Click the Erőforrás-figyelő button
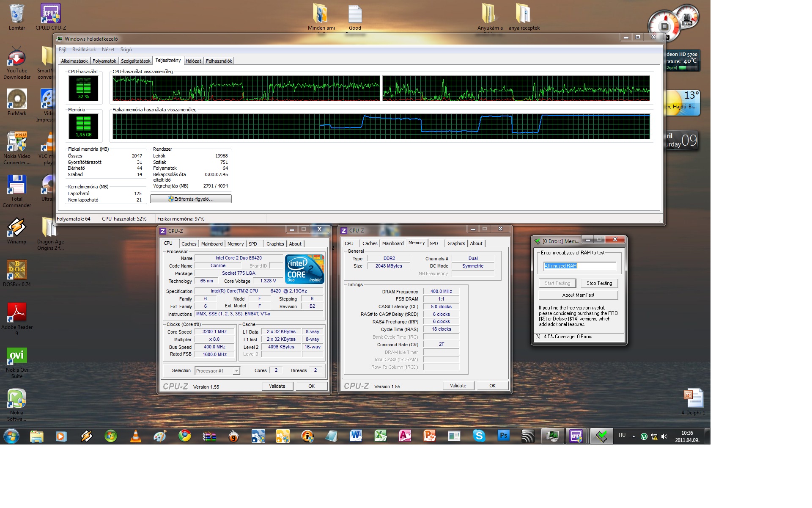Viewport: 812px width, 508px height. (191, 199)
